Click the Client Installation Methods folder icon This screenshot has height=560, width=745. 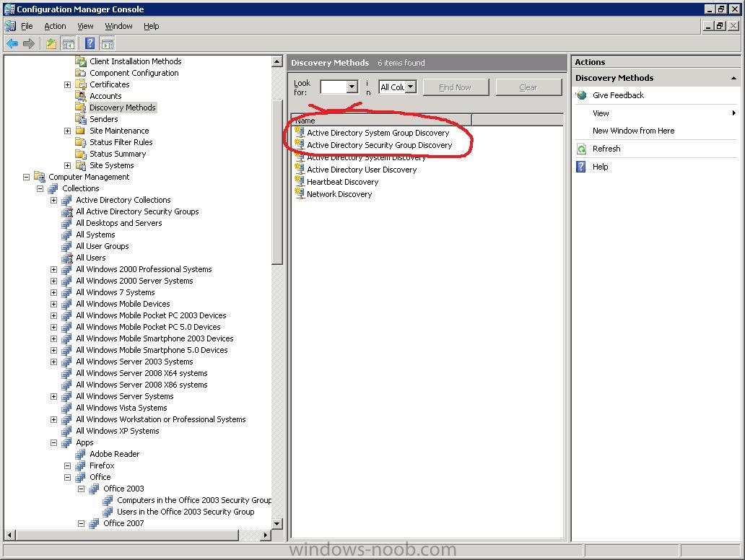pos(80,61)
